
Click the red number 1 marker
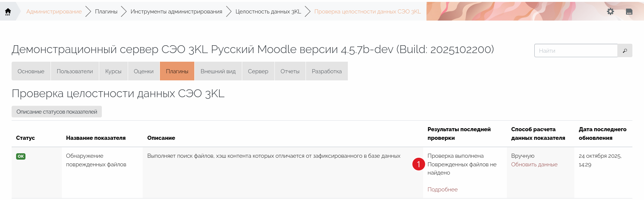click(x=418, y=164)
